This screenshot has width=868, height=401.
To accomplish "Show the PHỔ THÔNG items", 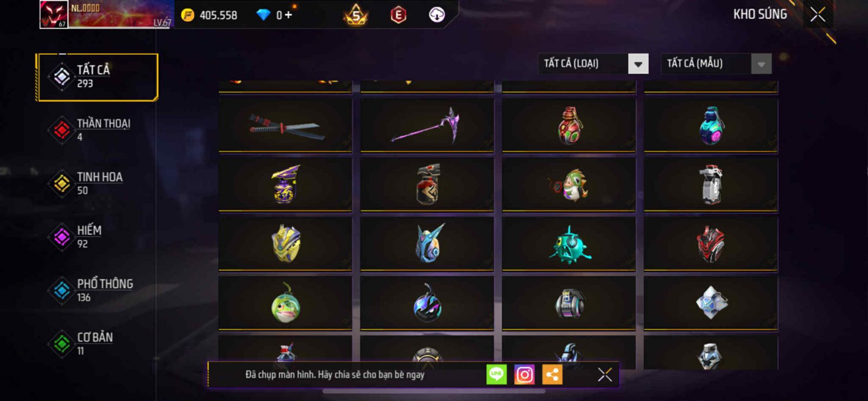I will click(x=98, y=290).
